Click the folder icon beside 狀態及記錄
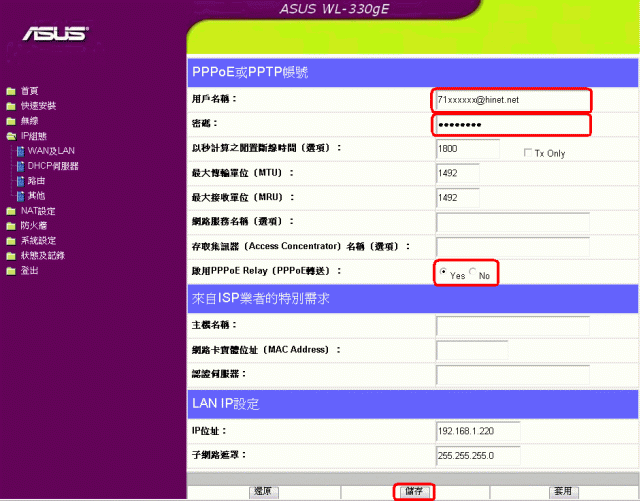 (x=11, y=256)
